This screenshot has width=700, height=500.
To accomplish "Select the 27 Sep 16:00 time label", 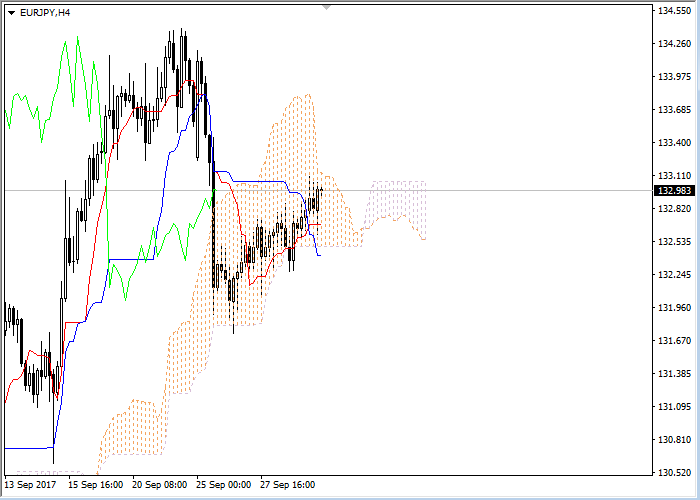I will [x=288, y=485].
